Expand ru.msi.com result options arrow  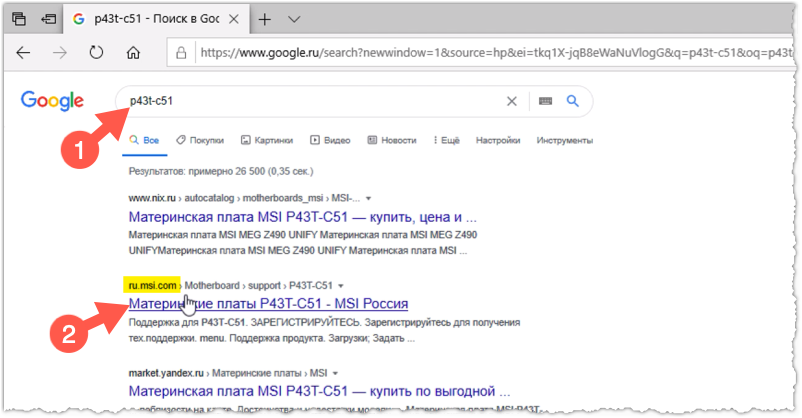341,286
